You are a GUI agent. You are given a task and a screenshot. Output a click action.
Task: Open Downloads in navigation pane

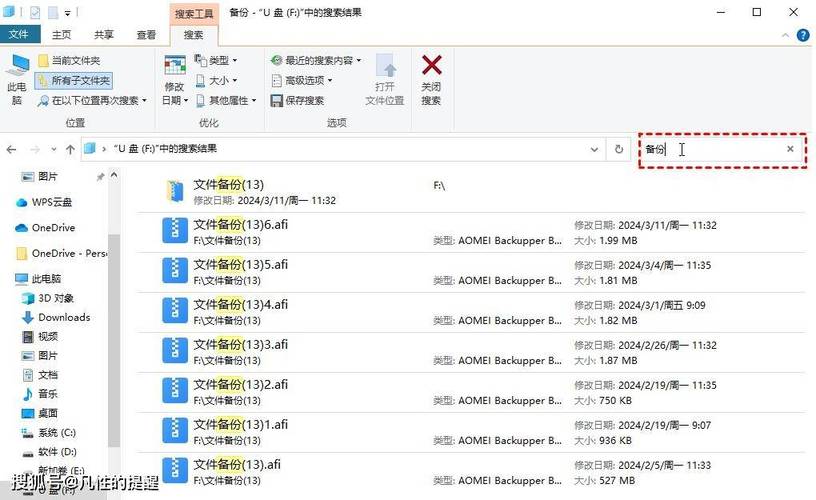point(56,317)
